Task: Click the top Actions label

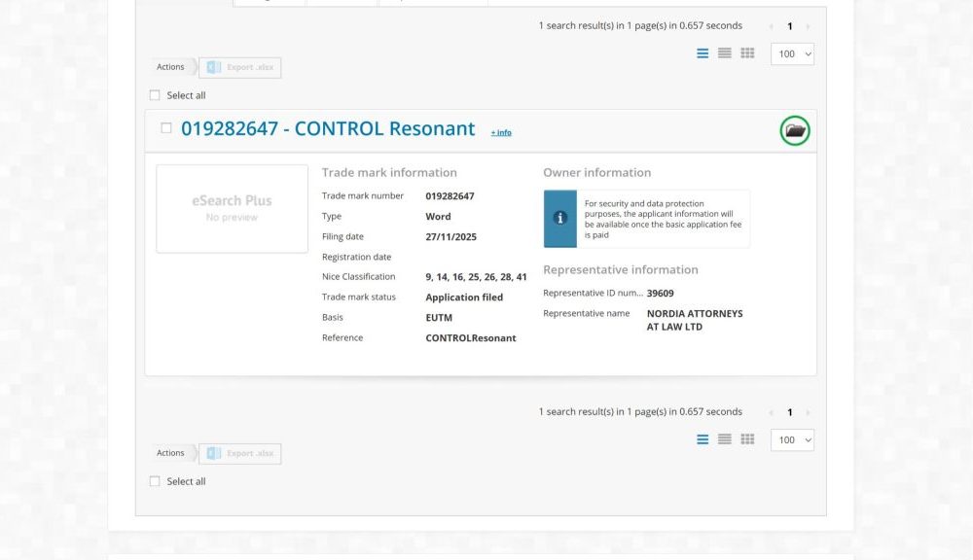Action: tap(170, 67)
